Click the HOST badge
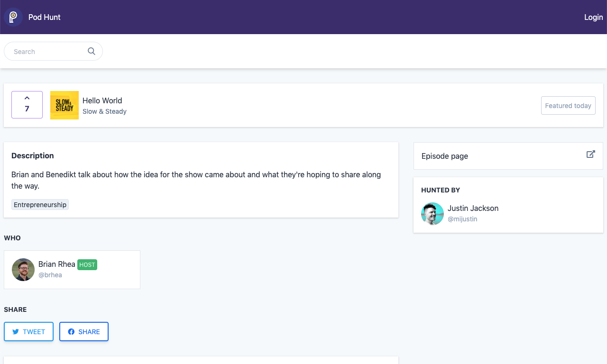Image resolution: width=607 pixels, height=364 pixels. [87, 264]
